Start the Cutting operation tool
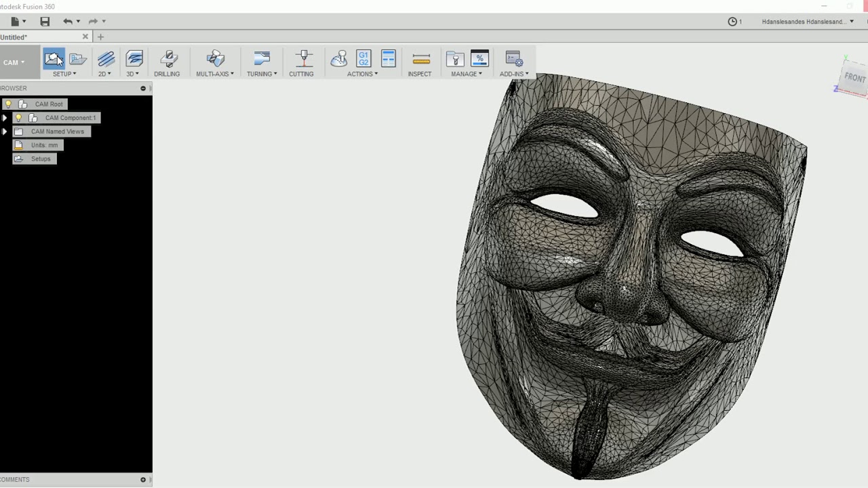Viewport: 868px width, 488px height. pyautogui.click(x=303, y=59)
